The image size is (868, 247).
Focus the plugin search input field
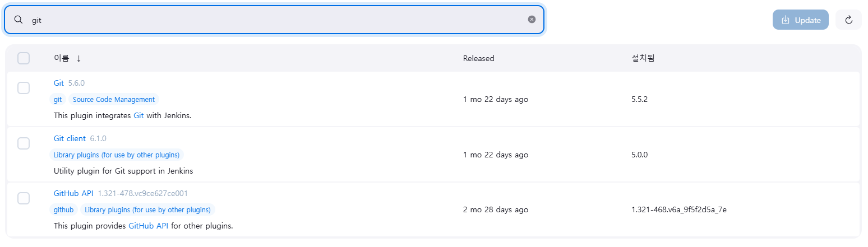point(275,20)
